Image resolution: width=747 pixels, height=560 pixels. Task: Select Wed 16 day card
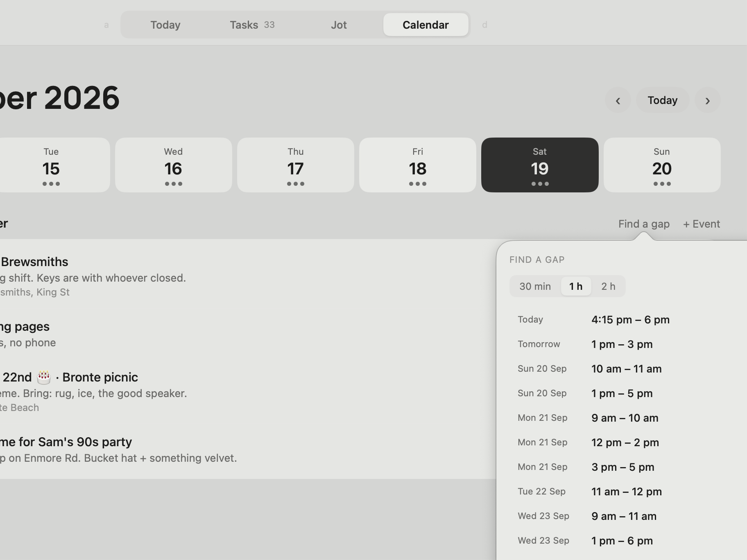coord(173,165)
